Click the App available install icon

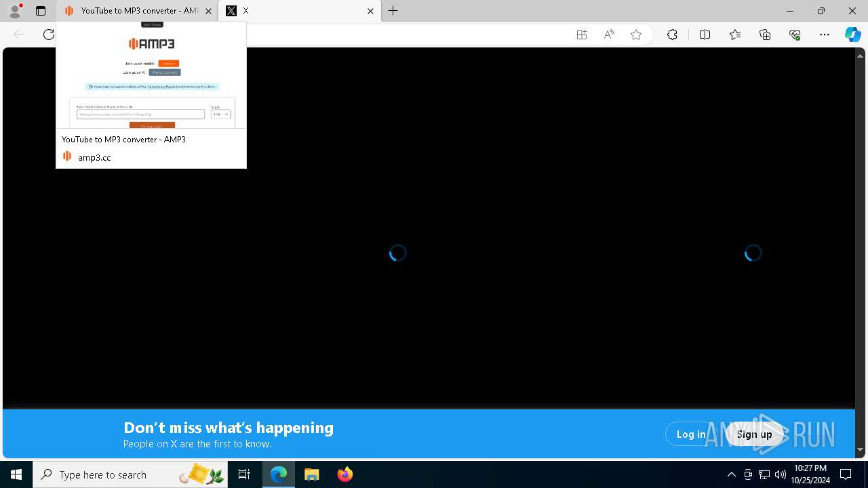(x=581, y=35)
